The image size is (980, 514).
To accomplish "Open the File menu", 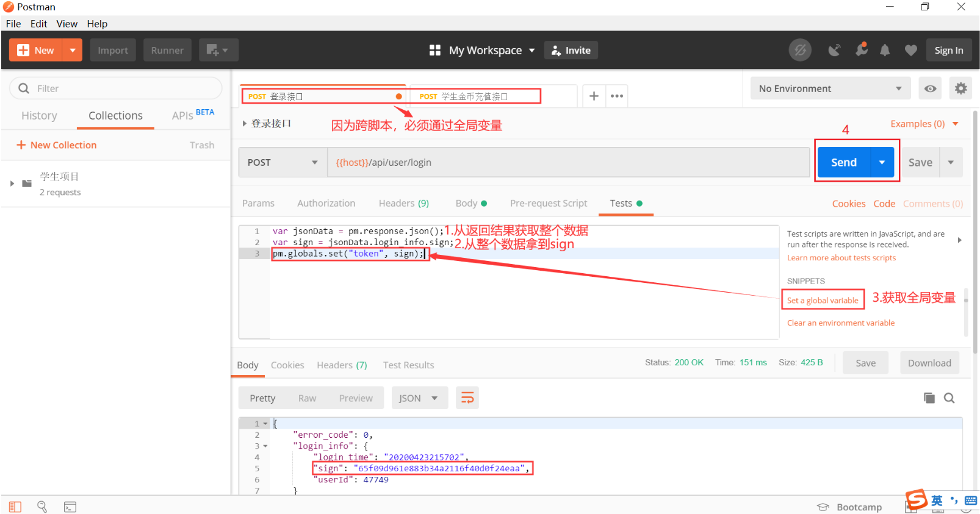I will pos(13,24).
